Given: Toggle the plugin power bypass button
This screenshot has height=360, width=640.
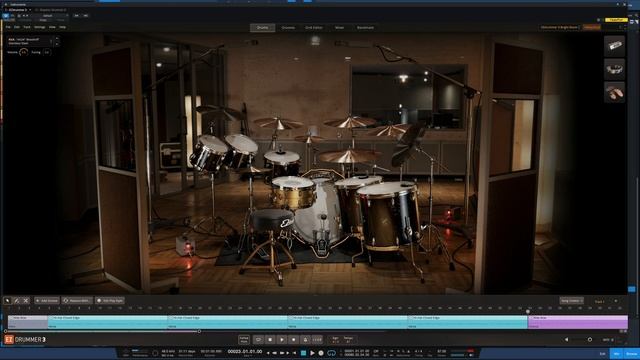Looking at the screenshot, I should click(6, 16).
